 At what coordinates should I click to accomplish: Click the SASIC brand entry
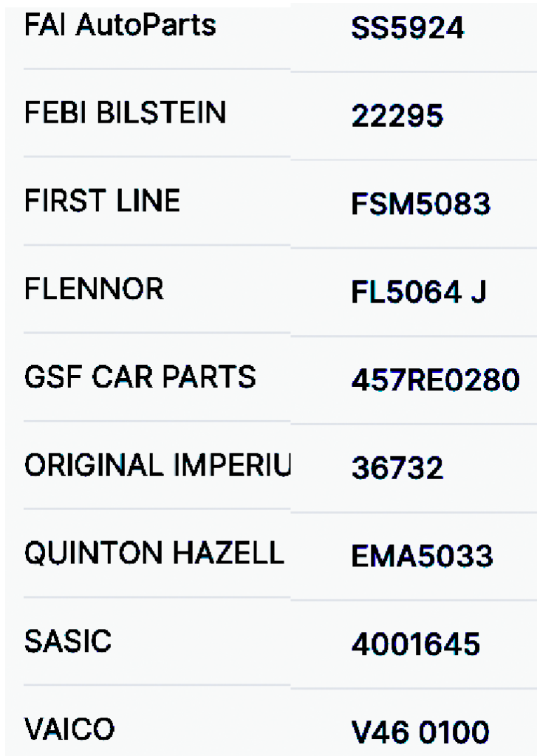[68, 641]
